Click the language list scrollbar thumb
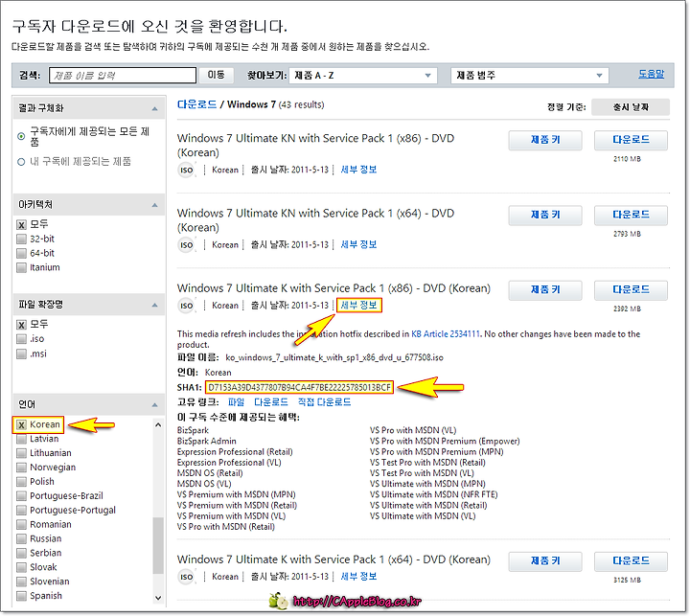Viewport: 690px width, 616px height. [x=158, y=546]
